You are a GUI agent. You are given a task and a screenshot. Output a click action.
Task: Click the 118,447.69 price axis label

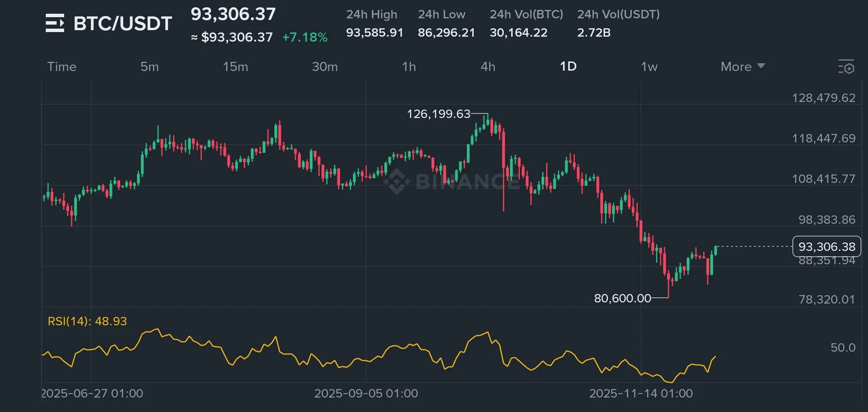pos(824,138)
